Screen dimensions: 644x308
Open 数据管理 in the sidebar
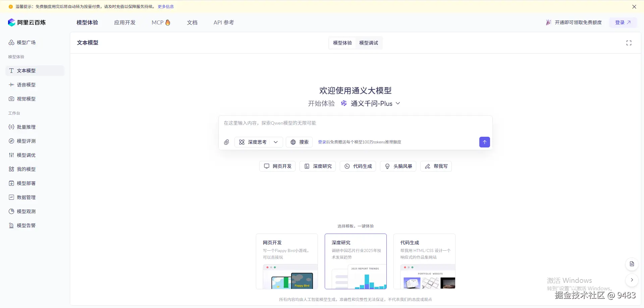[x=35, y=197]
